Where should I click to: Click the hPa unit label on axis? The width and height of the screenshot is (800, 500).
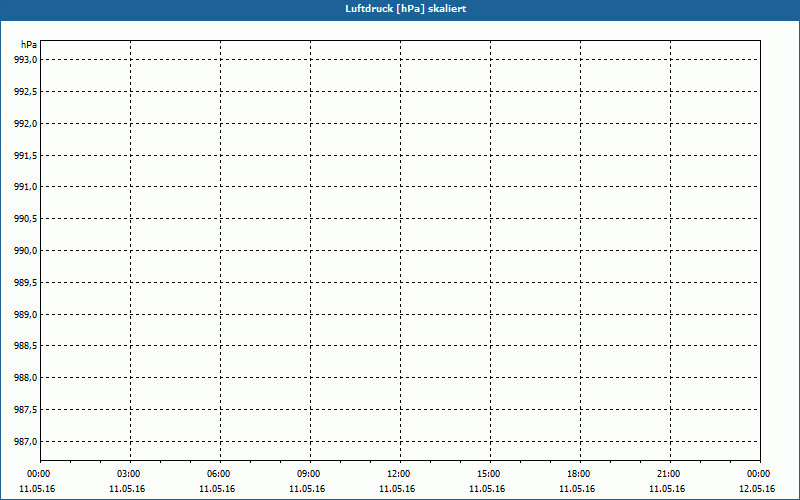pos(29,45)
